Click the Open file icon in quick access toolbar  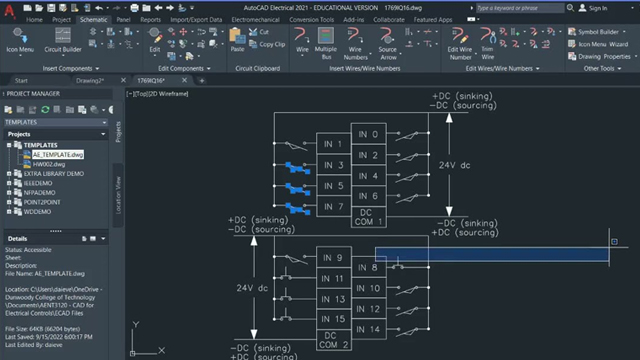coord(39,8)
